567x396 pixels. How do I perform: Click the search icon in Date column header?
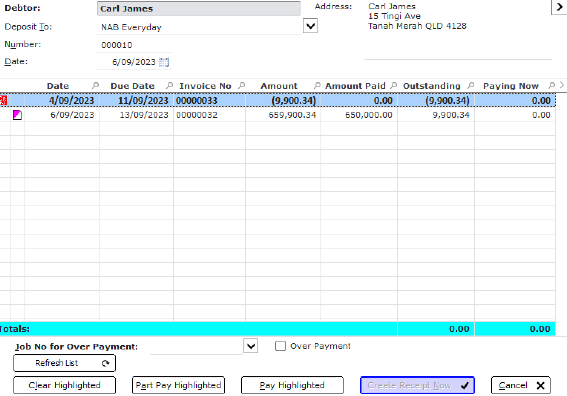pyautogui.click(x=95, y=86)
